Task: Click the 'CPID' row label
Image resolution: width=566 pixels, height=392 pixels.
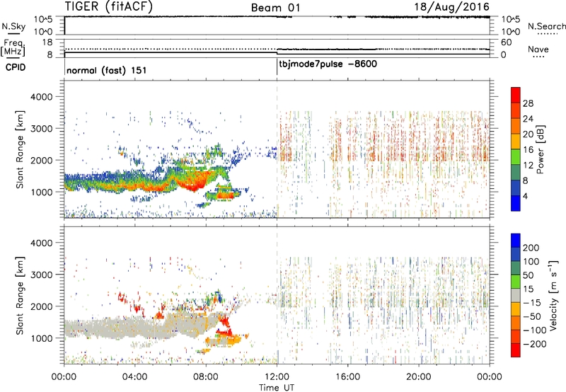Action: [16, 67]
